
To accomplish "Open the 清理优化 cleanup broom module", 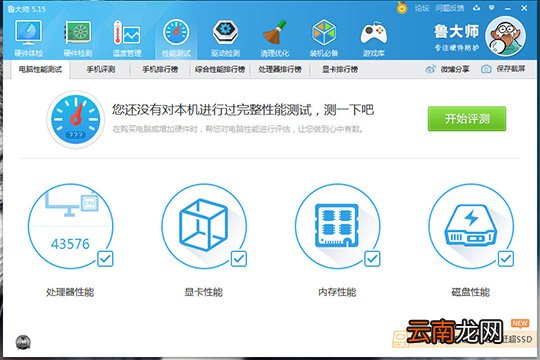I will pyautogui.click(x=274, y=38).
